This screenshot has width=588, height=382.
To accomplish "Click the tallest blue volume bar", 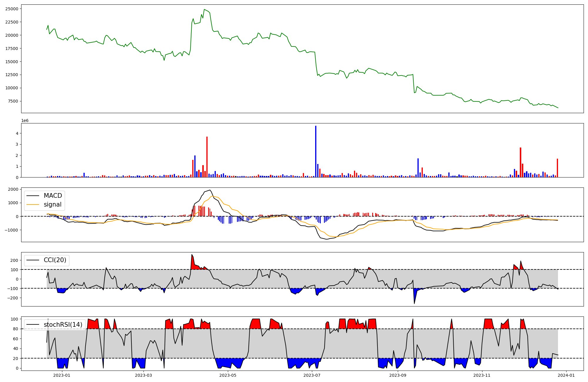I will [x=316, y=151].
